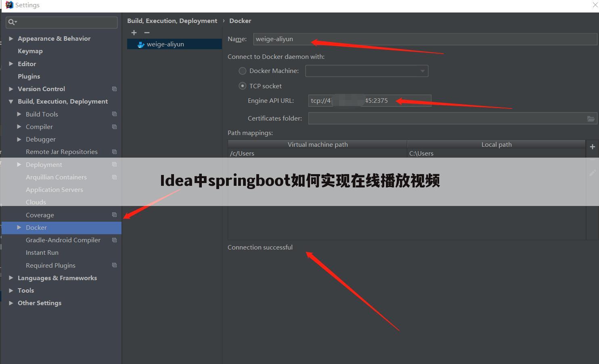Image resolution: width=599 pixels, height=364 pixels.
Task: Expand Languages & Frameworks section
Action: tap(11, 278)
